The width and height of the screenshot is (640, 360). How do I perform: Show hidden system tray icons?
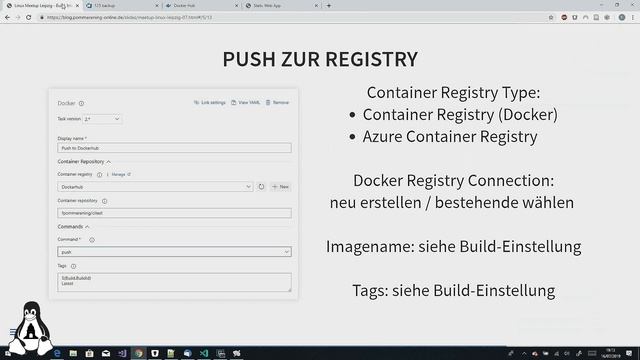[524, 353]
